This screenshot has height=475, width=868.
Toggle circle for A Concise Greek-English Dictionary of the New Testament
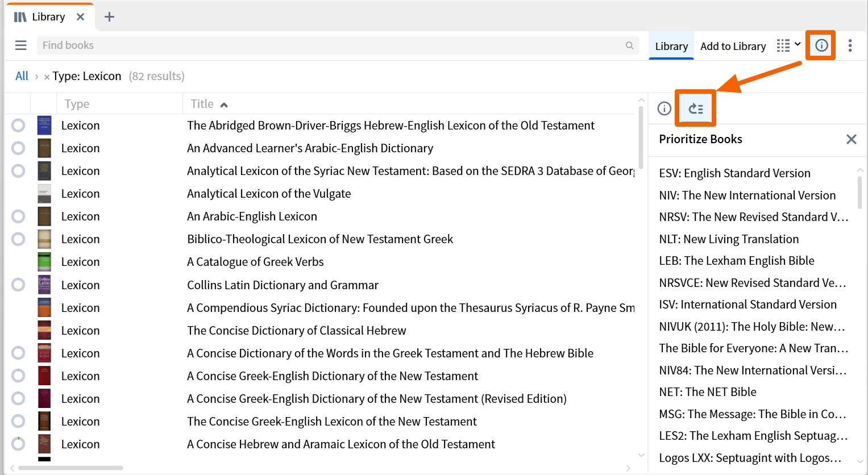[x=18, y=376]
